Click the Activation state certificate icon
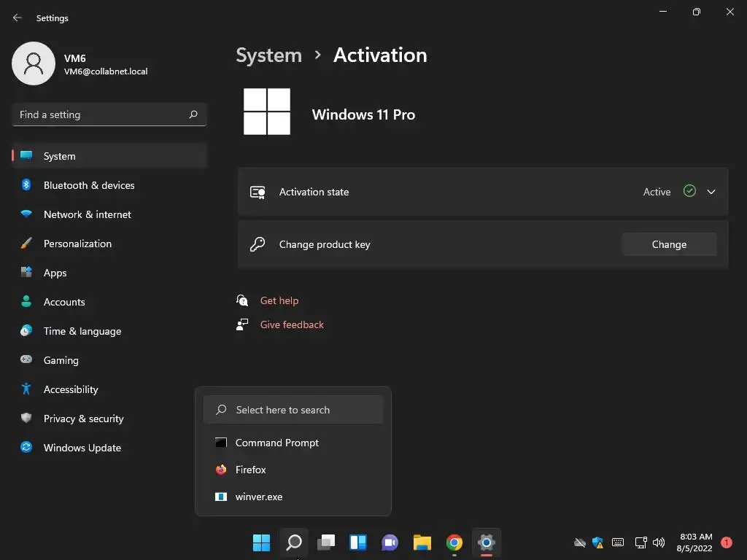Viewport: 747px width, 560px height. (x=258, y=192)
